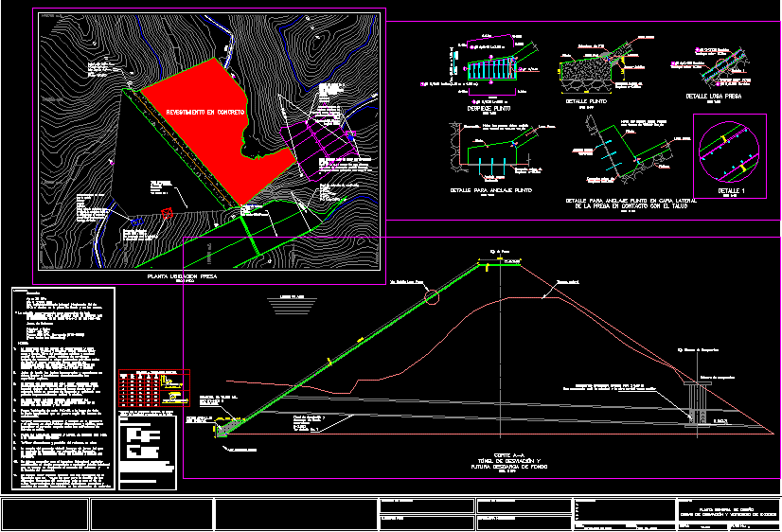782x532 pixels.
Task: Click the green dam crest line at top
Action: click(500, 264)
